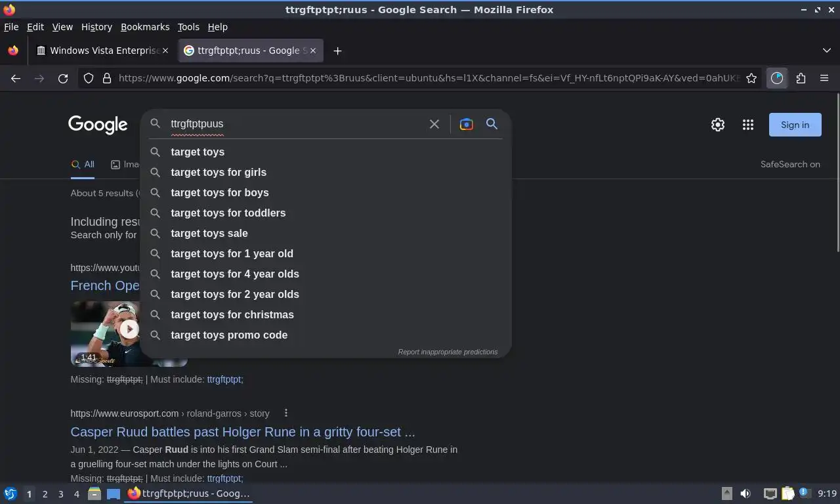Click Report inappropriate predictions
Viewport: 840px width, 504px height.
[x=448, y=352]
